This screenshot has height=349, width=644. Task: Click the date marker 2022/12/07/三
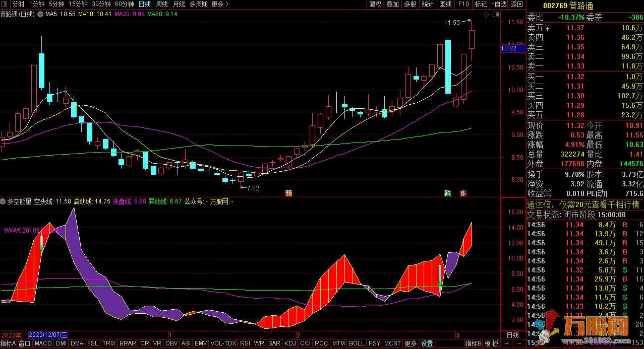(48, 335)
